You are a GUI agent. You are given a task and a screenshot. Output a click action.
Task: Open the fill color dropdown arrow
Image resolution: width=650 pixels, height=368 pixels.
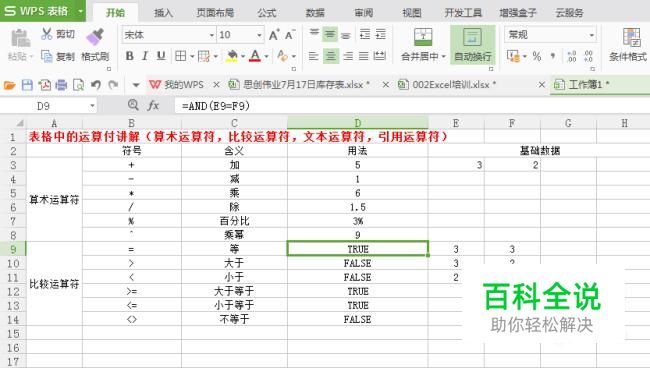[x=243, y=56]
